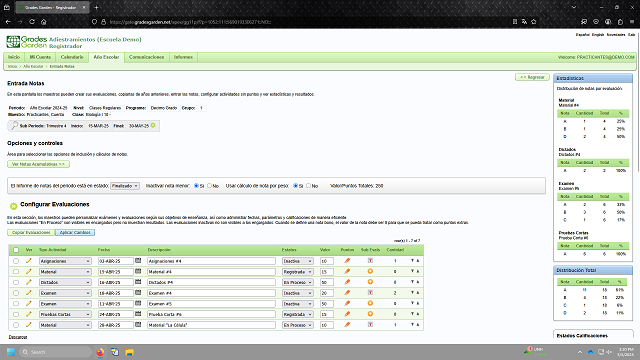This screenshot has width=640, height=360.
Task: Select No for Usar cálculo de nota por peso
Action: (309, 186)
